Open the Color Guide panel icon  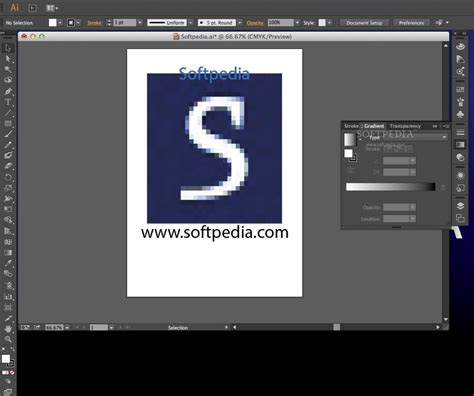[460, 59]
